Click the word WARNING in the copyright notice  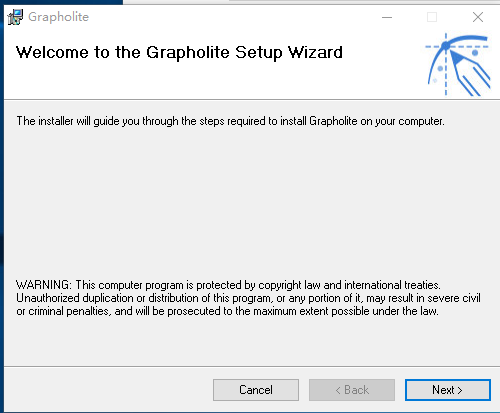click(x=44, y=285)
